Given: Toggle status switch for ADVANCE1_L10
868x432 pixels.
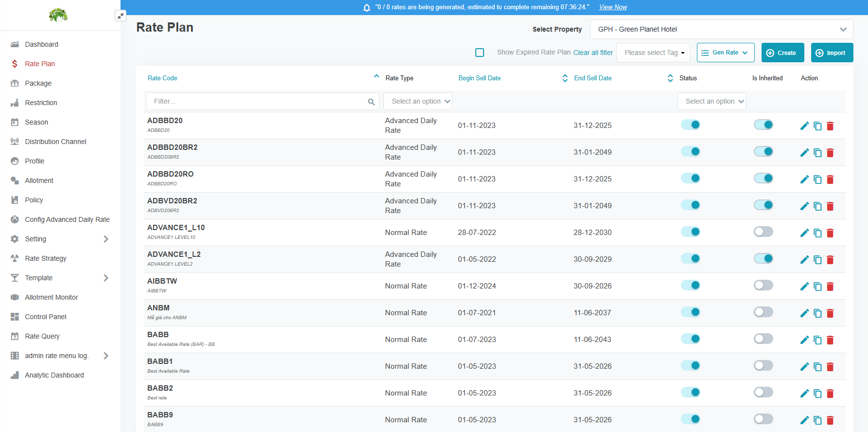Looking at the screenshot, I should pos(690,232).
